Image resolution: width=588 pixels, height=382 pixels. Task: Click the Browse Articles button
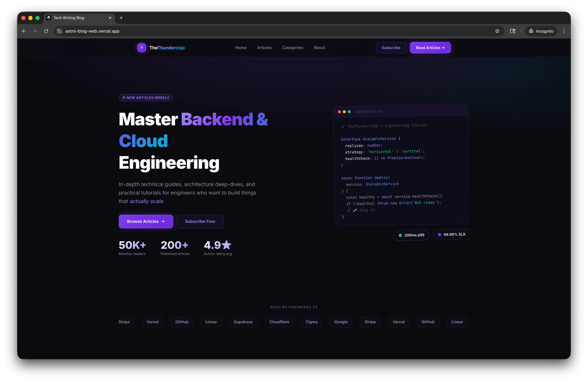click(146, 221)
